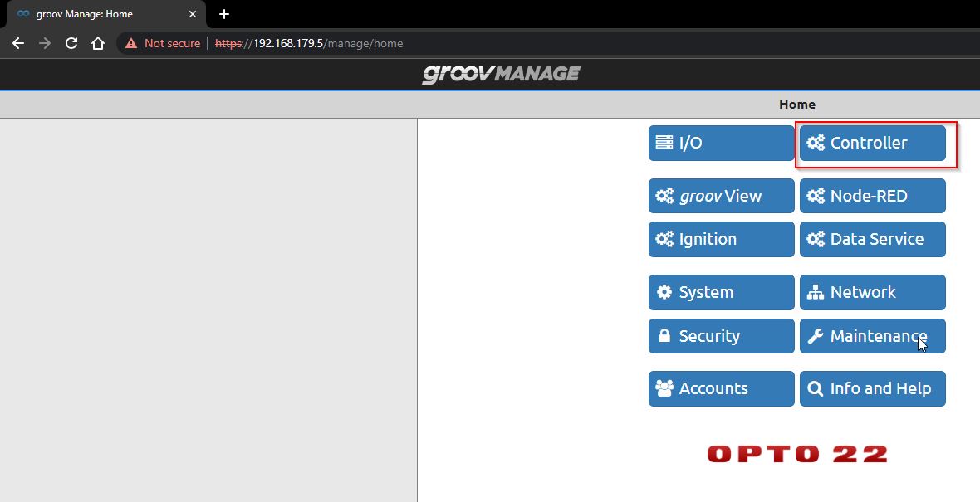Open the System settings

pyautogui.click(x=721, y=292)
